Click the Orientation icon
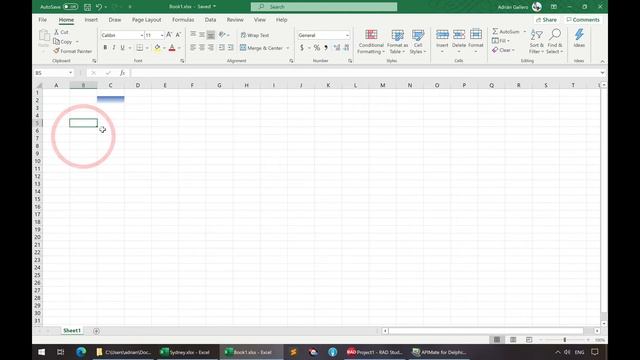640x360 pixels. (x=222, y=35)
